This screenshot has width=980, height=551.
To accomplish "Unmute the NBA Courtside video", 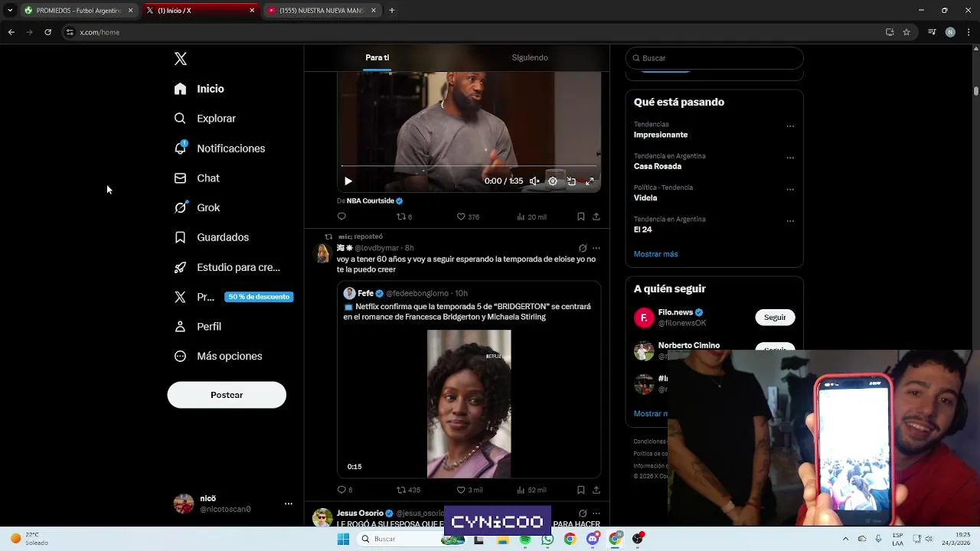I will [x=534, y=181].
